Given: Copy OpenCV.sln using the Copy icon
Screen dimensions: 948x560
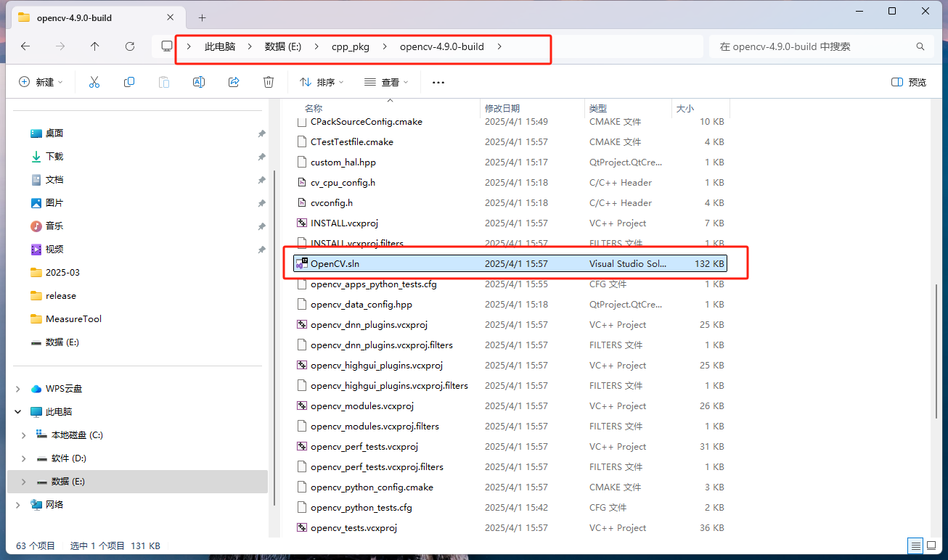Looking at the screenshot, I should click(128, 81).
